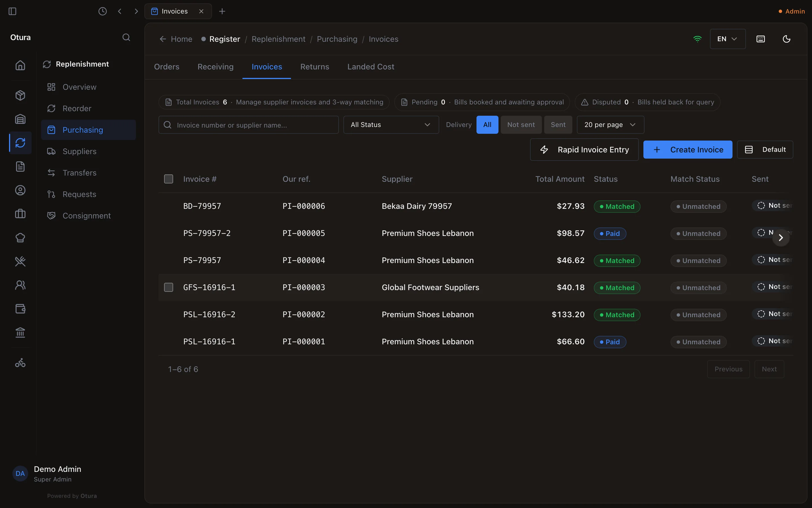Open the bank building icon in left rail
812x508 pixels.
20,333
